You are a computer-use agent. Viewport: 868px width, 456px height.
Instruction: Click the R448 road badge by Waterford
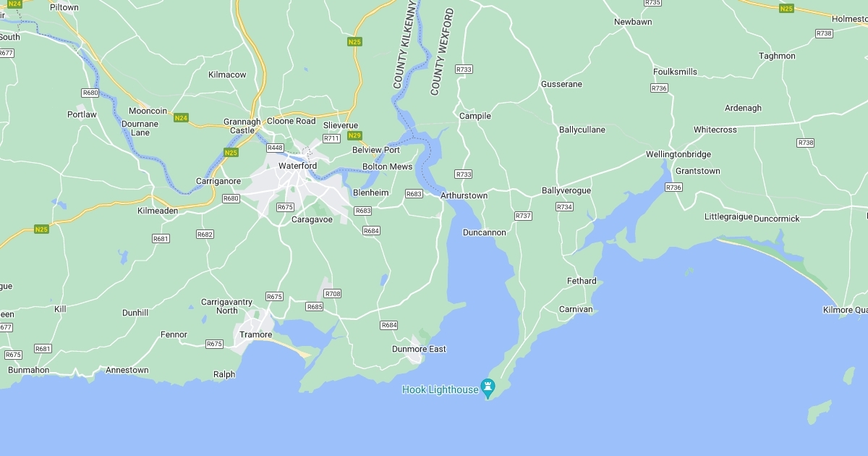[275, 148]
